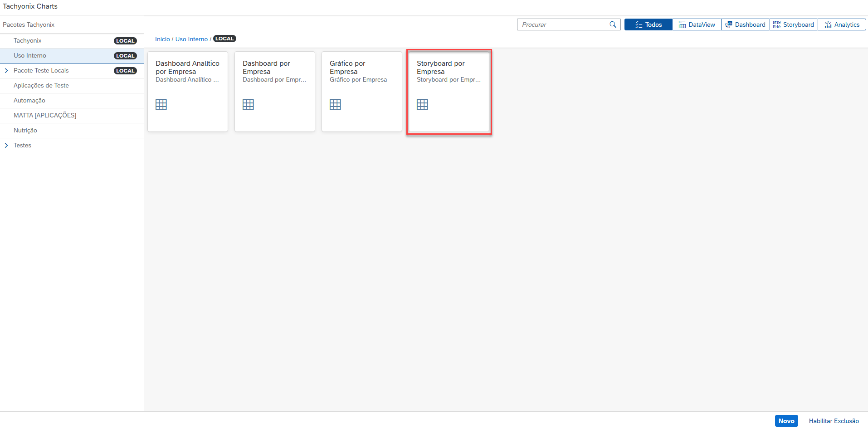868x429 pixels.
Task: Open the Nutrição package in sidebar
Action: tap(25, 131)
